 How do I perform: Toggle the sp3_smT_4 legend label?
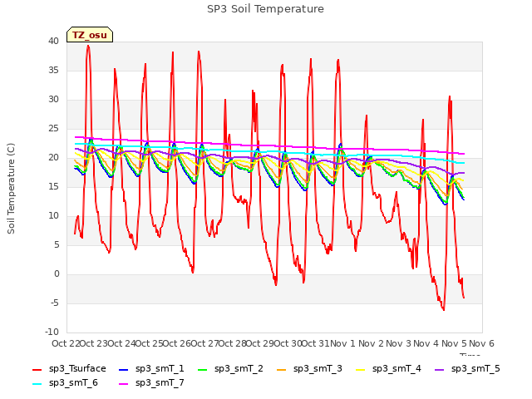pos(397,369)
